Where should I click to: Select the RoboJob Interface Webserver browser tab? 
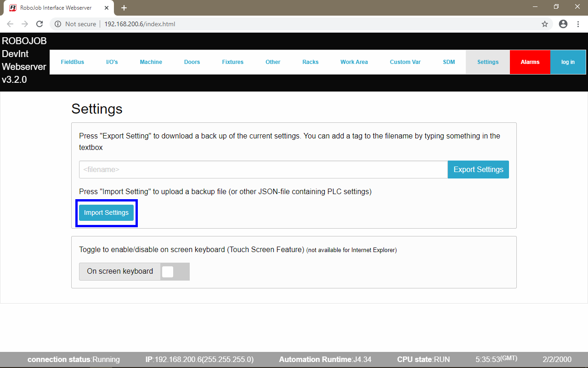(60, 8)
